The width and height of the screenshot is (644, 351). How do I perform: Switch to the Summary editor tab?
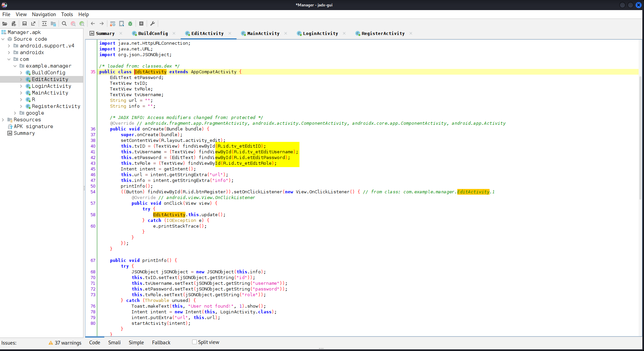pos(105,33)
